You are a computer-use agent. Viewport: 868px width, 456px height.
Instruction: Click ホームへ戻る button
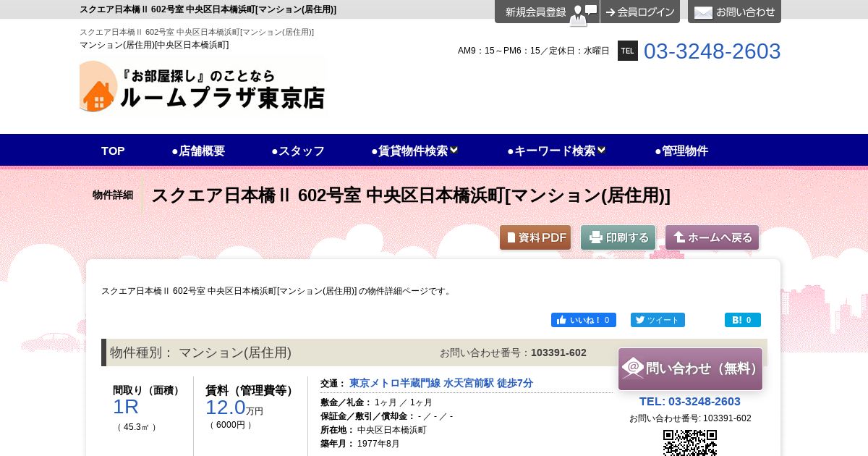point(712,237)
